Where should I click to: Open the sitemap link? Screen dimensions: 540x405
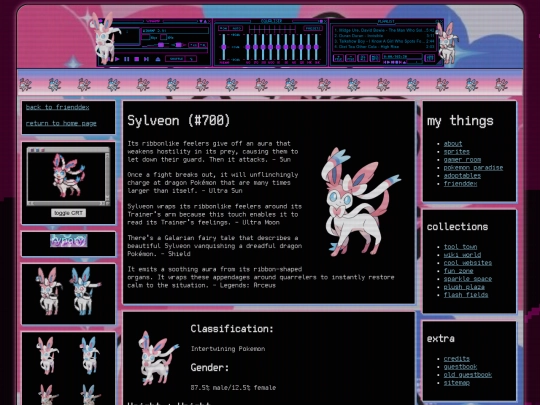tap(457, 382)
